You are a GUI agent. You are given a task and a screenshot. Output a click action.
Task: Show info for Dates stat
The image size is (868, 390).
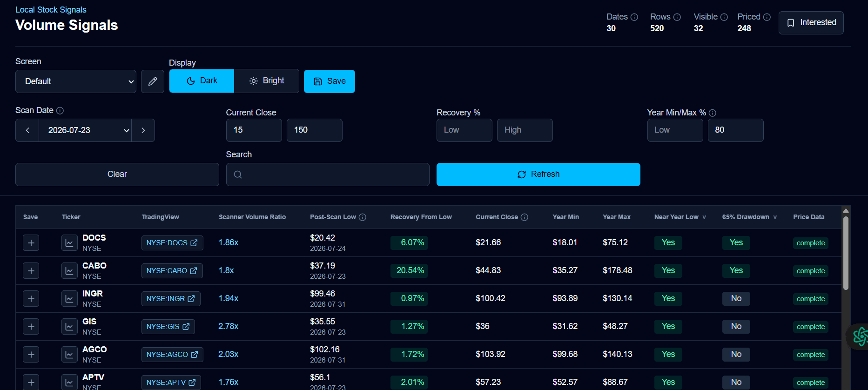click(x=634, y=17)
